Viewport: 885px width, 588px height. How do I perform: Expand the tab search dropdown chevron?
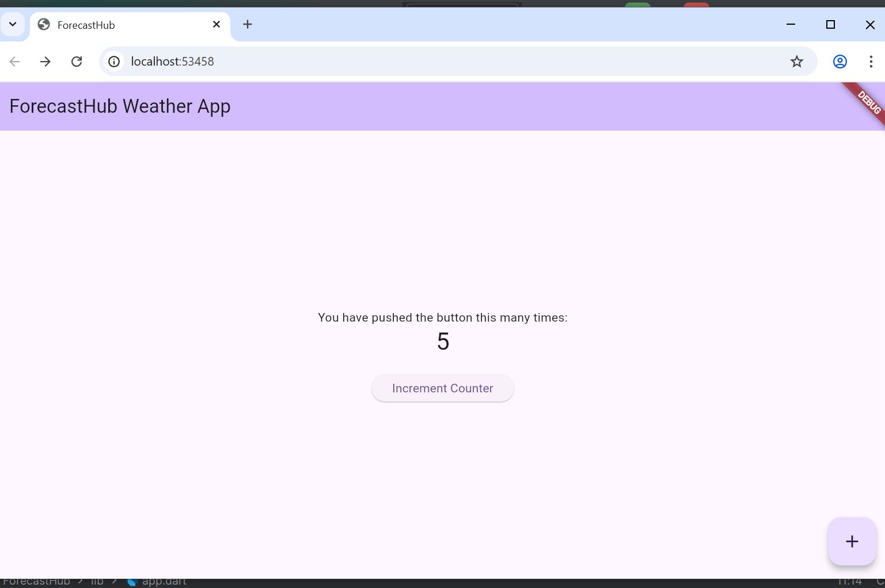click(x=13, y=25)
